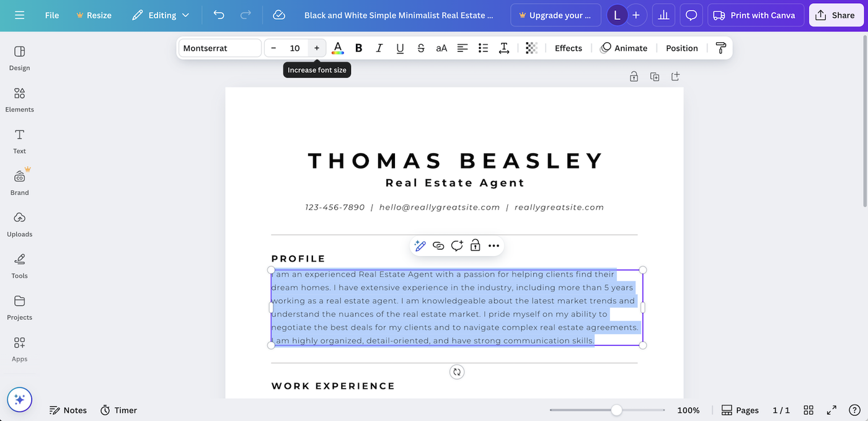Apply italic styling to the text
This screenshot has height=421, width=868.
[x=379, y=48]
